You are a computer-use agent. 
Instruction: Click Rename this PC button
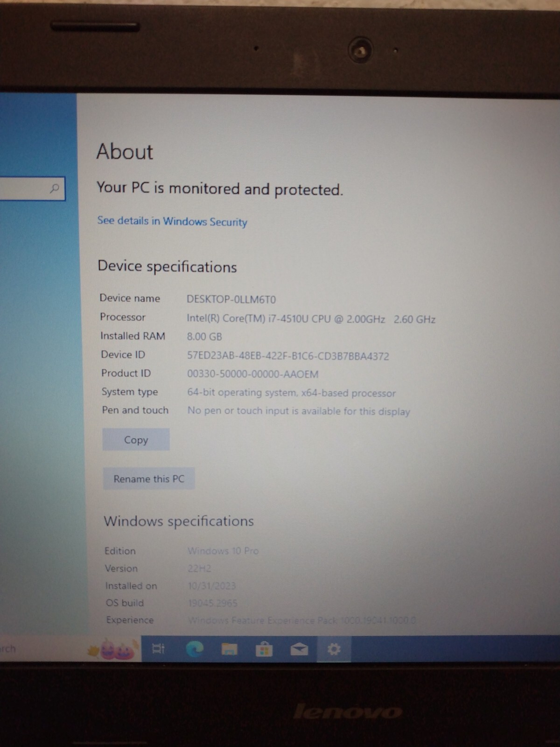[149, 479]
